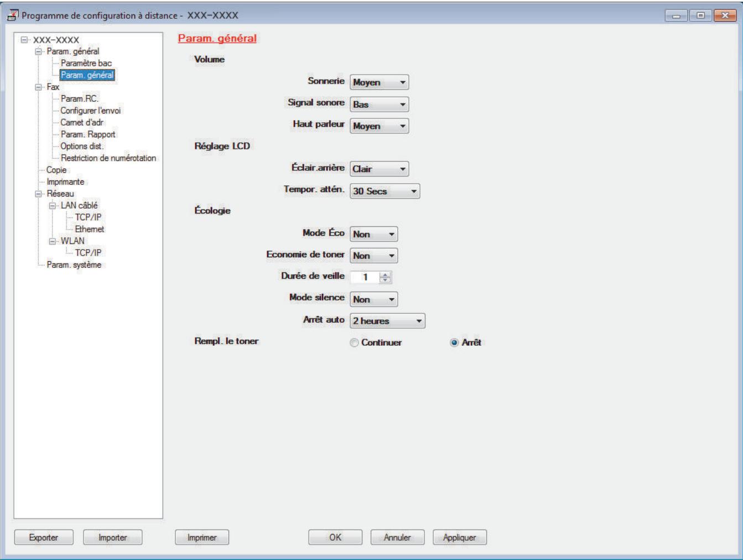The width and height of the screenshot is (743, 560).
Task: Click the Écologie section label
Action: (x=212, y=211)
